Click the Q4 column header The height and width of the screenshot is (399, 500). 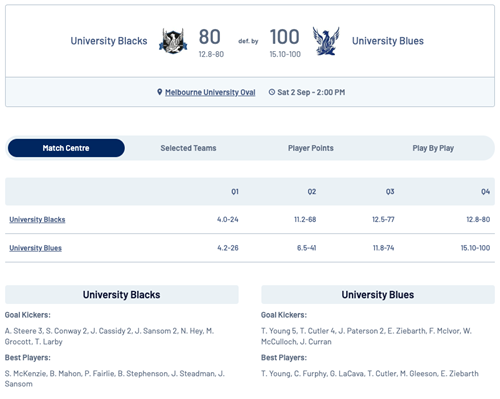[x=485, y=192]
